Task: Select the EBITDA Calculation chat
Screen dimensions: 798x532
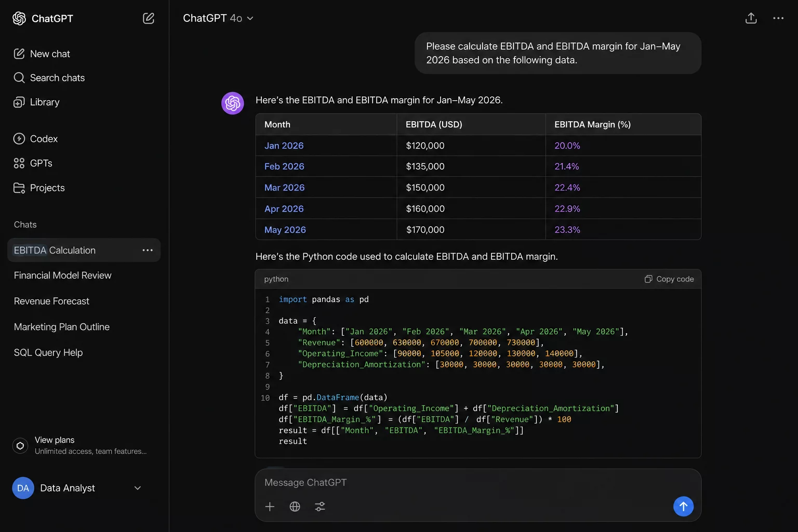Action: (x=84, y=250)
